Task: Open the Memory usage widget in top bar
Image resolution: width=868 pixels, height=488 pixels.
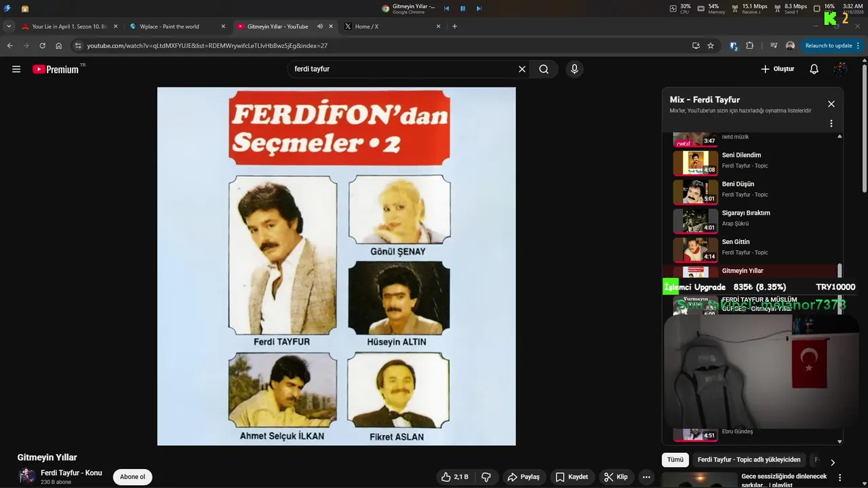Action: [x=711, y=9]
